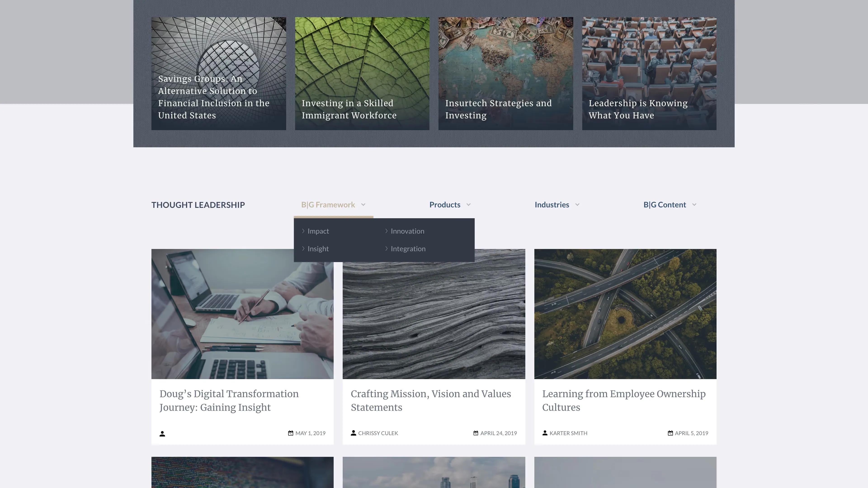Click the arrow icon beside Innovation

pos(387,231)
